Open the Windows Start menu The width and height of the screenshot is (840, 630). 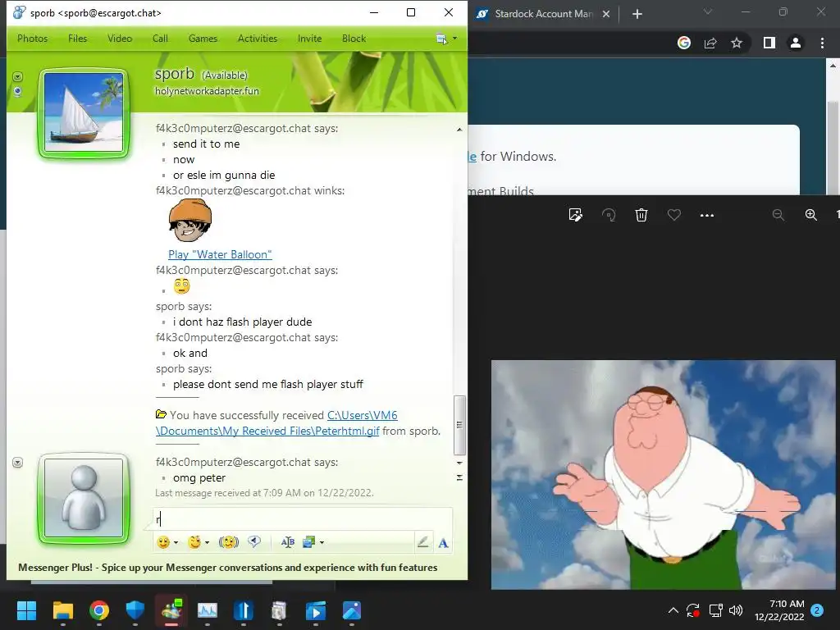26,610
